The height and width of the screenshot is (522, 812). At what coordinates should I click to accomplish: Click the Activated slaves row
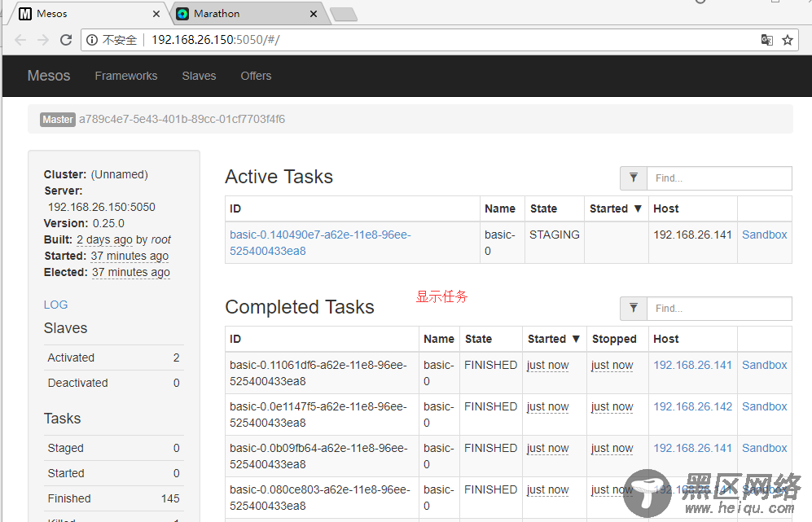[113, 358]
